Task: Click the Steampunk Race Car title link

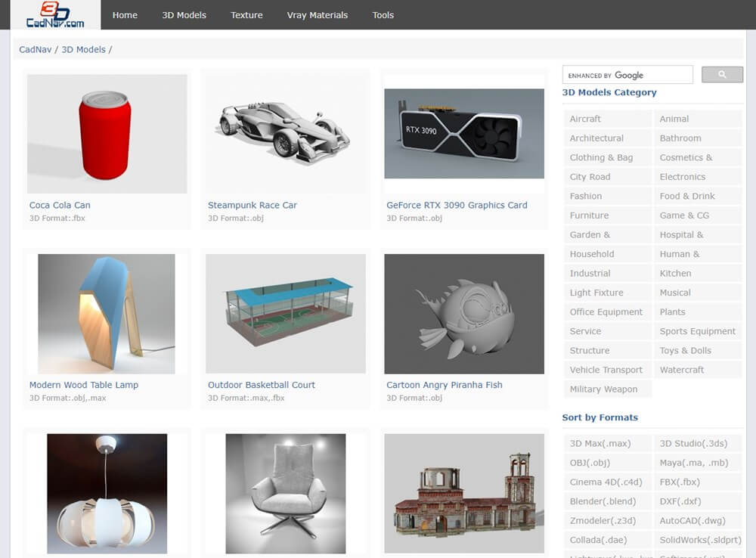Action: pos(253,205)
